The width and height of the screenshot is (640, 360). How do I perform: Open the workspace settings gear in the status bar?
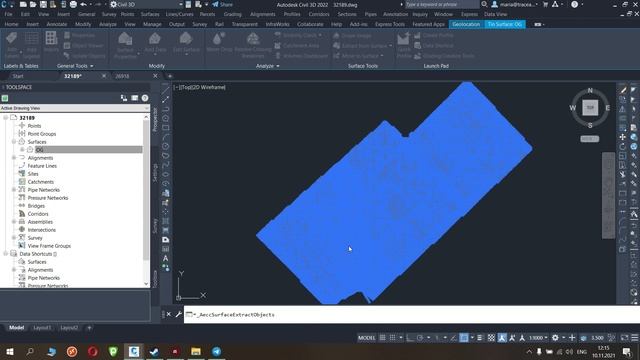[x=555, y=338]
